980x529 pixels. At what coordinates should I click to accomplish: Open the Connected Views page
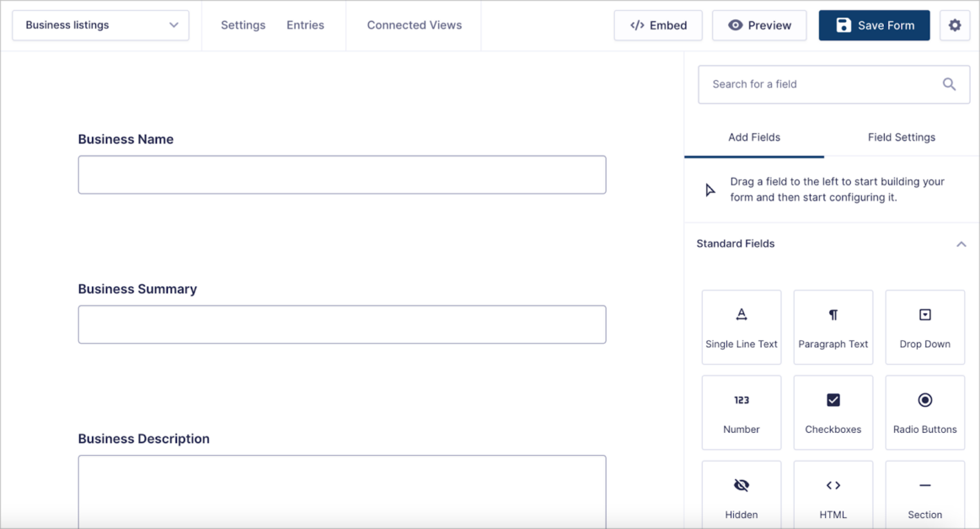[414, 25]
